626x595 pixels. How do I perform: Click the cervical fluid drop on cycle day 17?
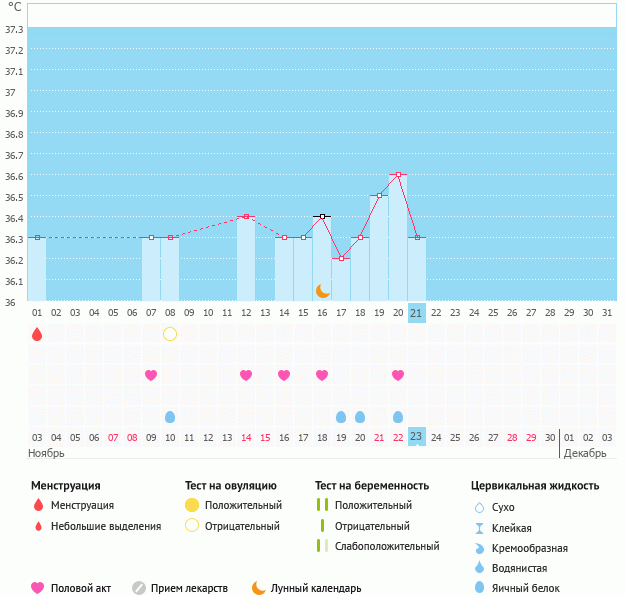coord(341,416)
